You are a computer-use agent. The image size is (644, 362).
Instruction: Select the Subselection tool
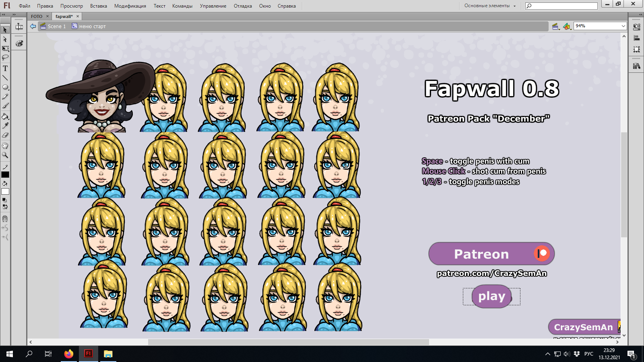[x=5, y=39]
